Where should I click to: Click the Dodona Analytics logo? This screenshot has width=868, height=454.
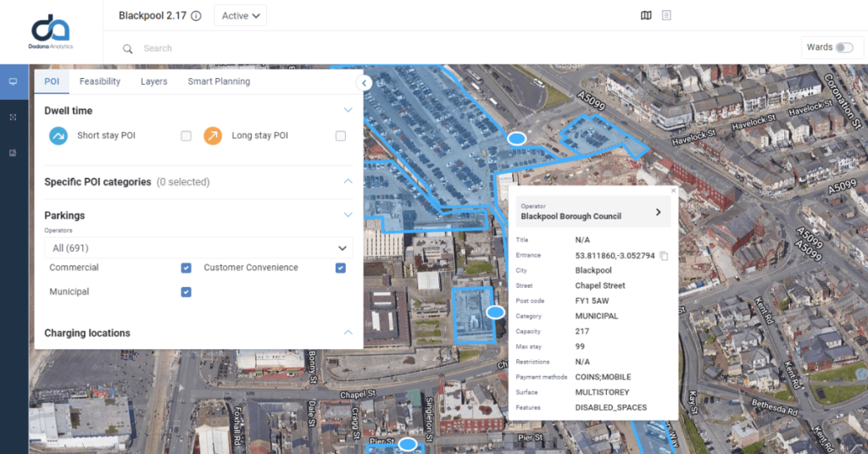click(x=52, y=31)
